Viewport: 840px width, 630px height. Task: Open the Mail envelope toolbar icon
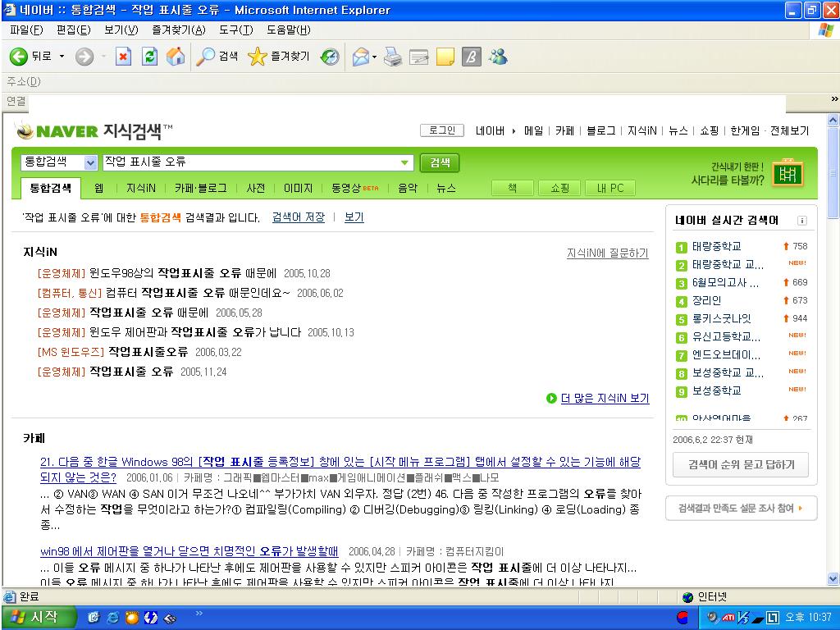(361, 57)
